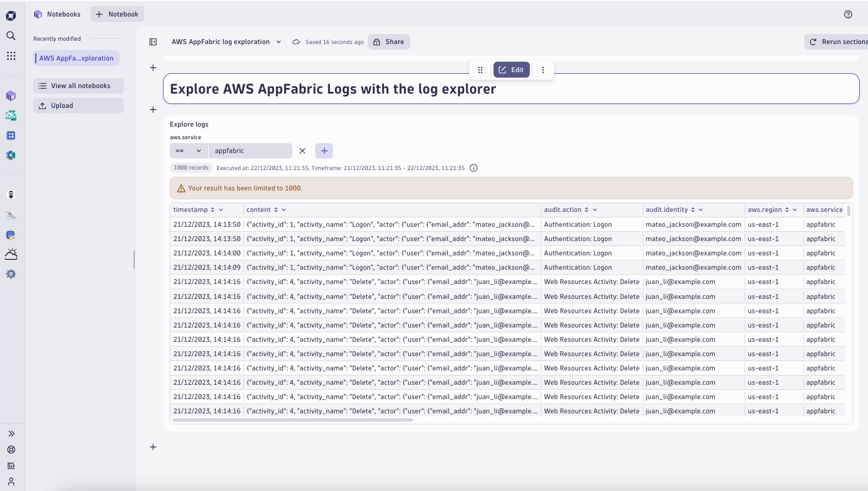This screenshot has width=868, height=491.
Task: Select the 21/12/2023, 14:14:00 timestamp cell
Action: (207, 253)
